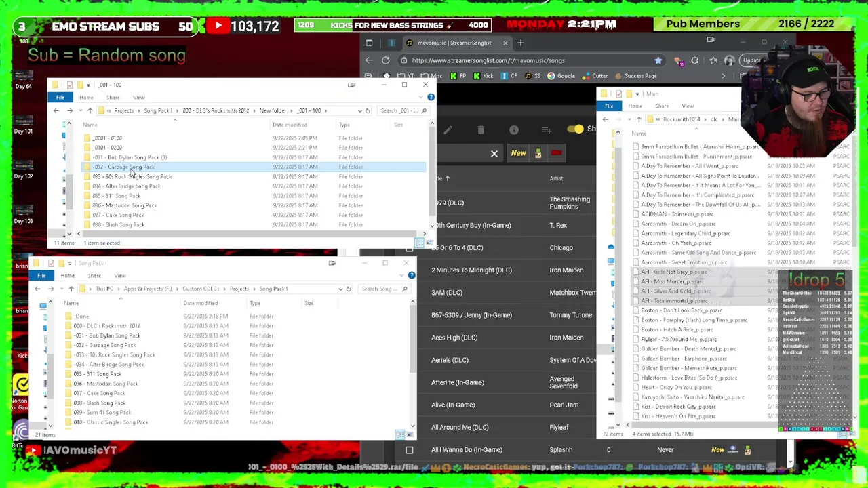
Task: Select 039 - Sum 41 Song Pack folder
Action: 102,413
